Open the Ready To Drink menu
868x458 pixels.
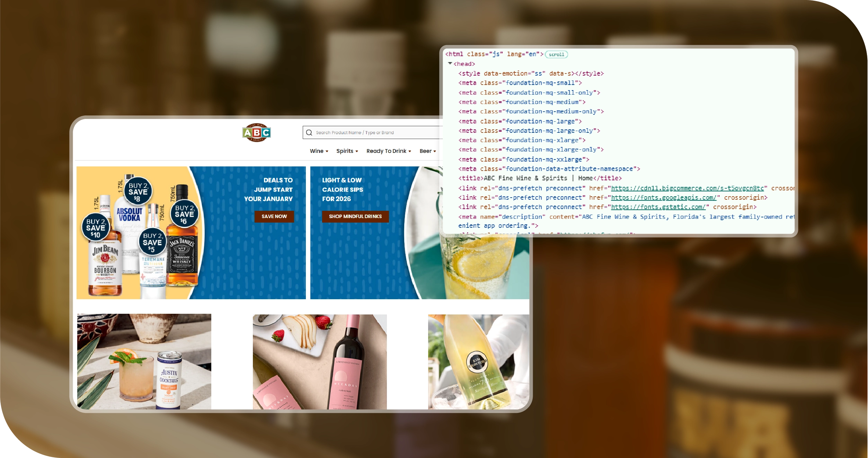click(388, 151)
